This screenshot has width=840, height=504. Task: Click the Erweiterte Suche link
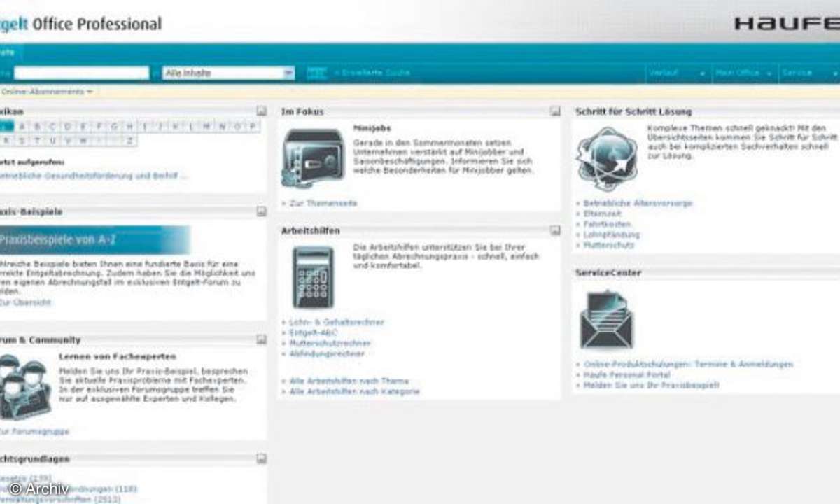click(x=372, y=73)
